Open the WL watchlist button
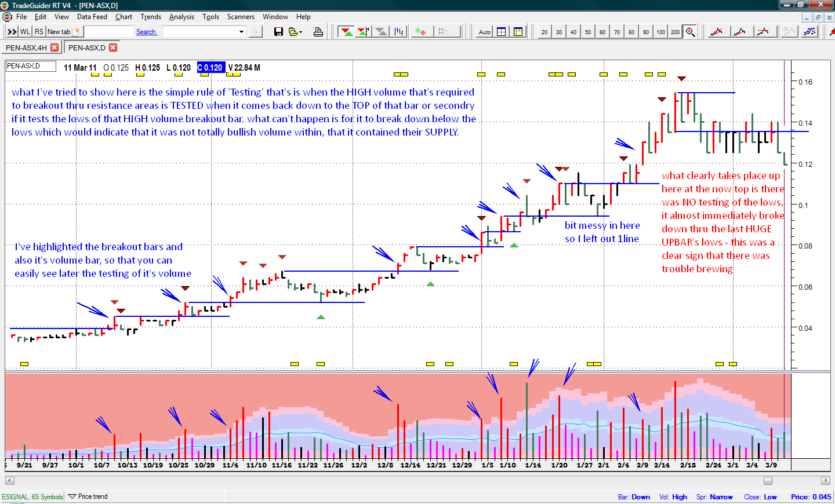 [x=26, y=32]
